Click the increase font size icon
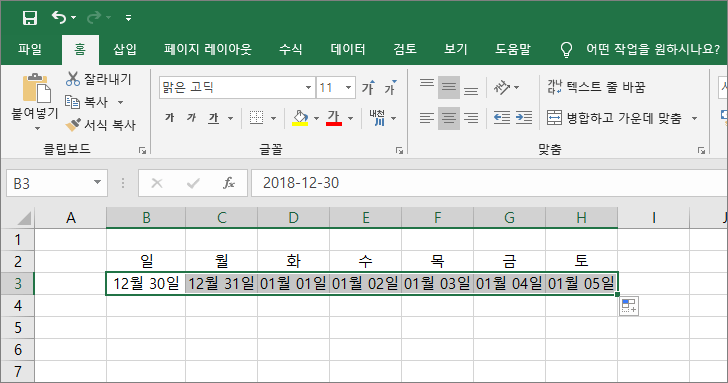The image size is (728, 383). 368,87
